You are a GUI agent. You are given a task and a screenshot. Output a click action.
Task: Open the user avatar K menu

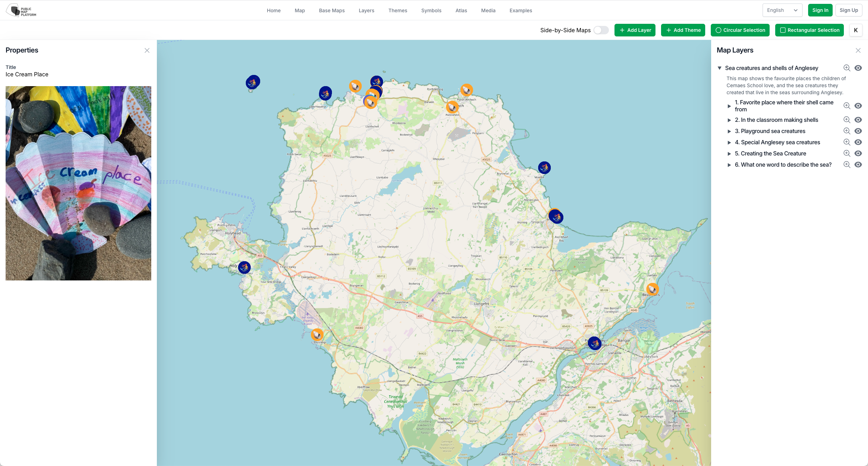[x=856, y=30]
